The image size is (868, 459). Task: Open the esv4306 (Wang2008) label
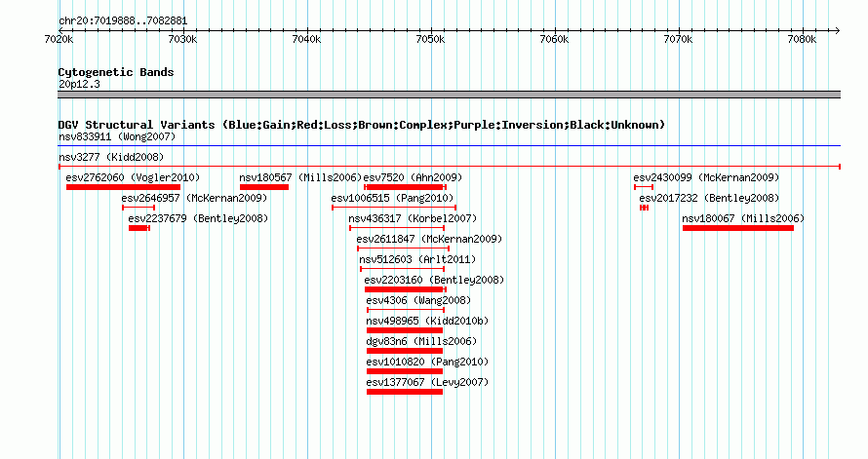coord(418,300)
